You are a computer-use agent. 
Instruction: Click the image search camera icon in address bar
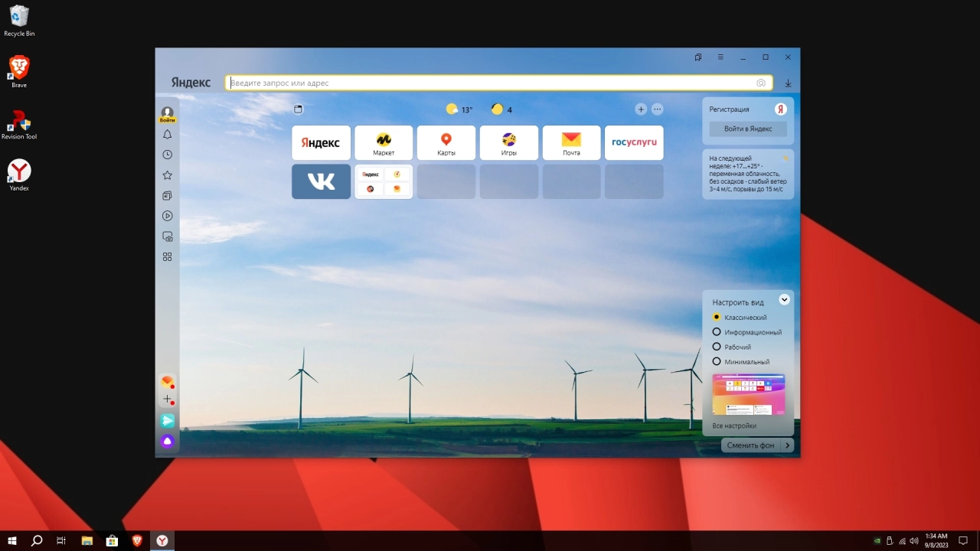[761, 83]
